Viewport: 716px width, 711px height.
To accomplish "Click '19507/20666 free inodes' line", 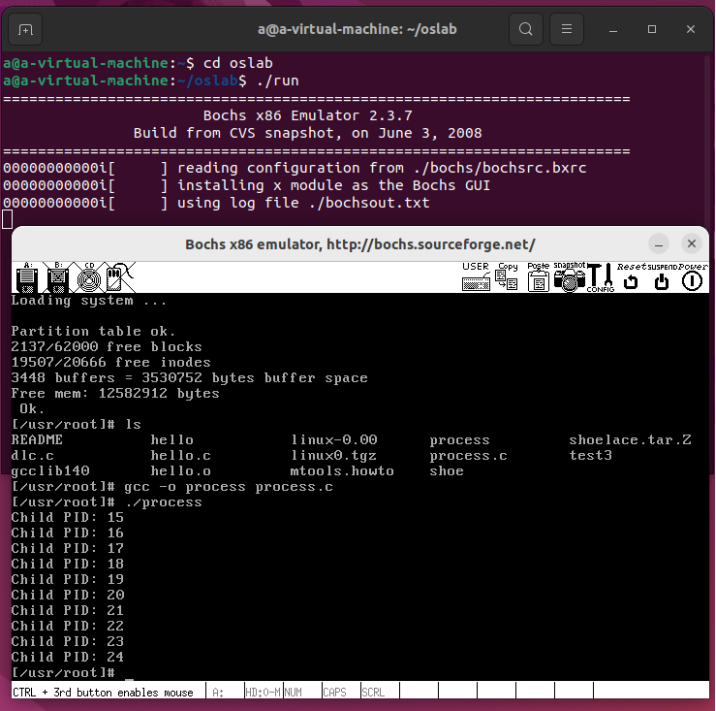I will pos(111,363).
